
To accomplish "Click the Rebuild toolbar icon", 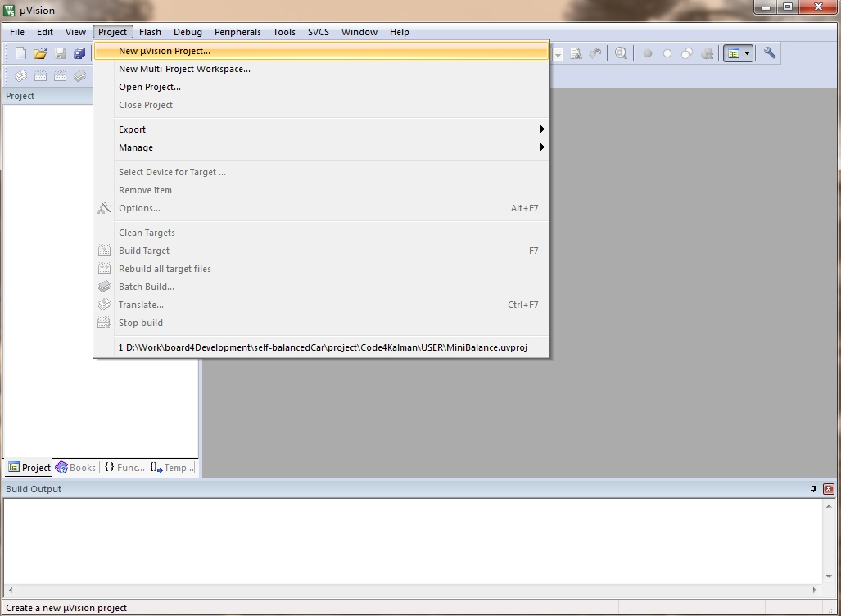I will (x=60, y=75).
